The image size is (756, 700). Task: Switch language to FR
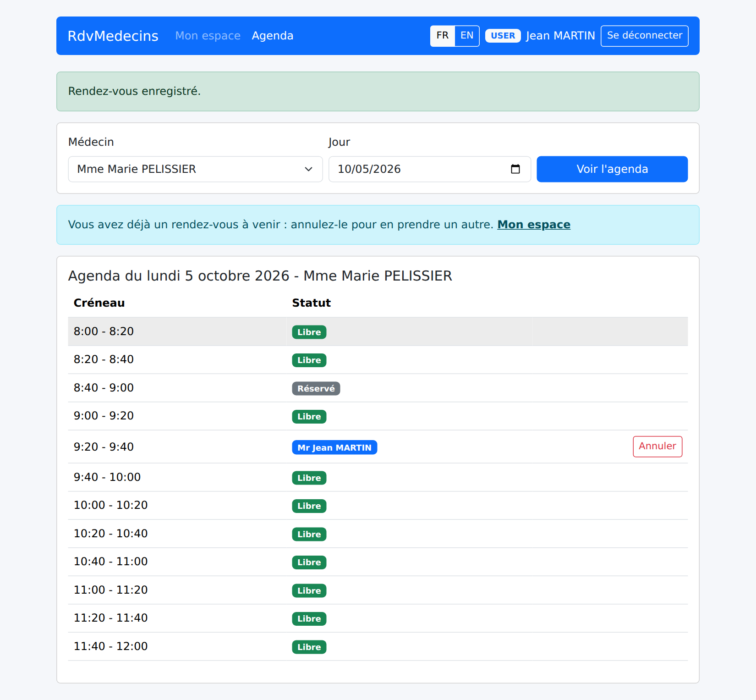[x=443, y=36]
